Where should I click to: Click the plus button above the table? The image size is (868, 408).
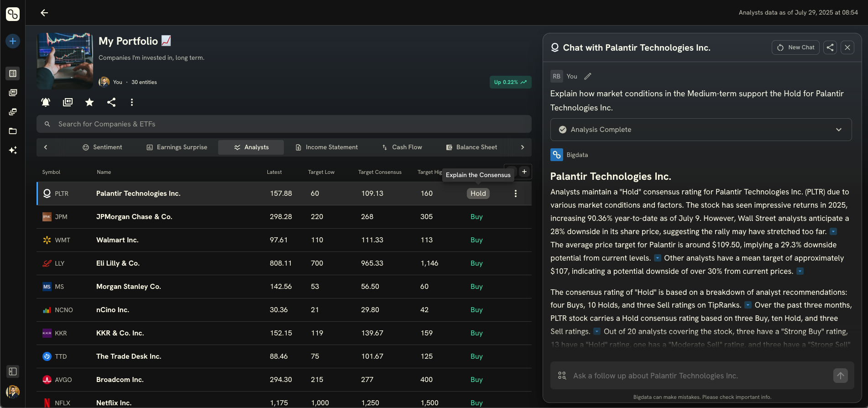[x=524, y=172]
